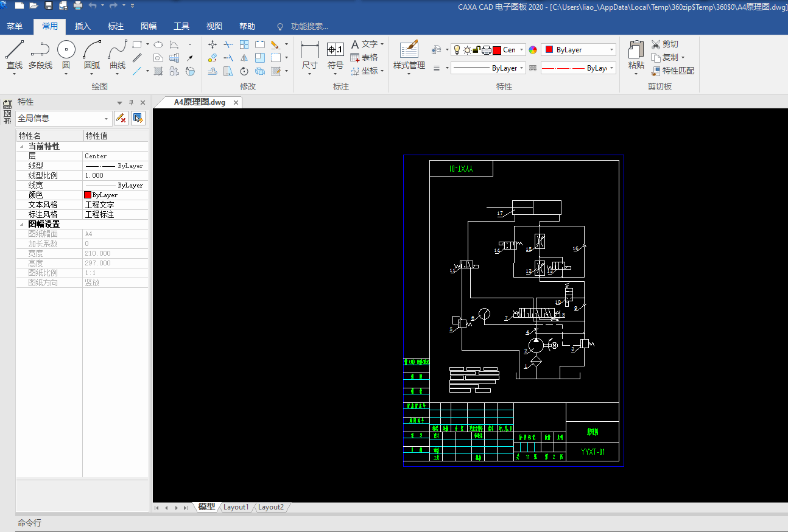Click the undo arrow icon
This screenshot has height=532, width=788.
point(93,6)
